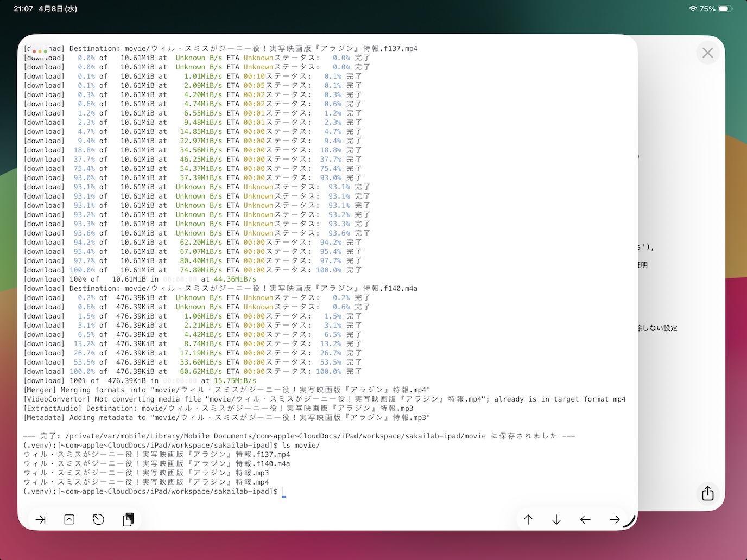This screenshot has width=747, height=560.
Task: Tap the share icon on the right panel
Action: tap(707, 494)
